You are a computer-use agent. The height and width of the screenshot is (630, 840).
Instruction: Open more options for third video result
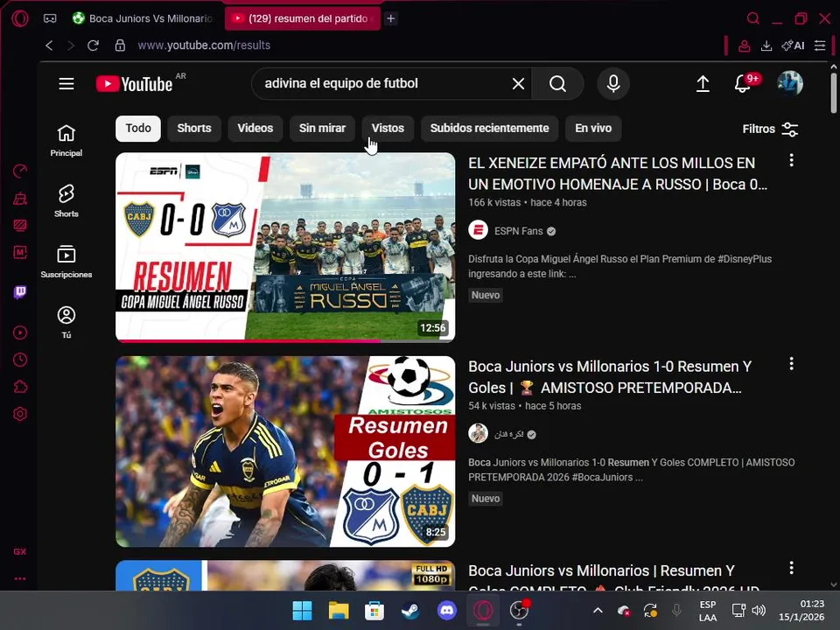pyautogui.click(x=791, y=568)
